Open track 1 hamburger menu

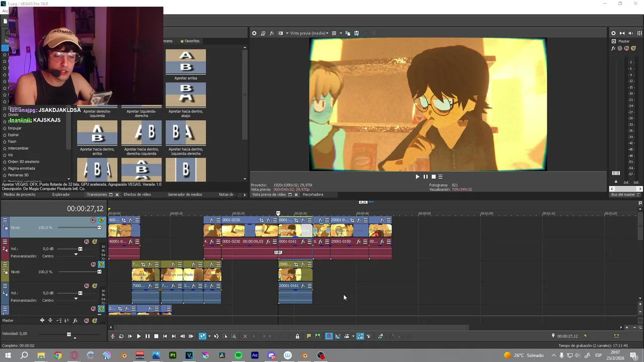(x=5, y=220)
